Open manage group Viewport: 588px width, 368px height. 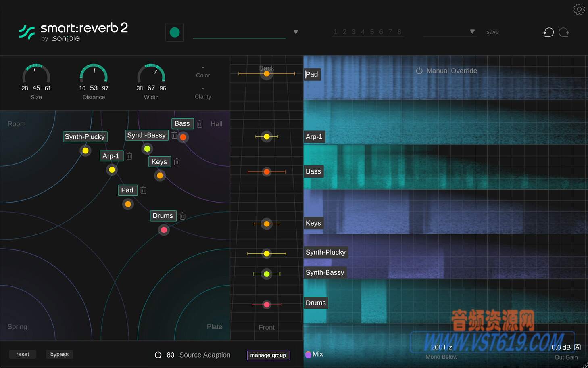(268, 355)
